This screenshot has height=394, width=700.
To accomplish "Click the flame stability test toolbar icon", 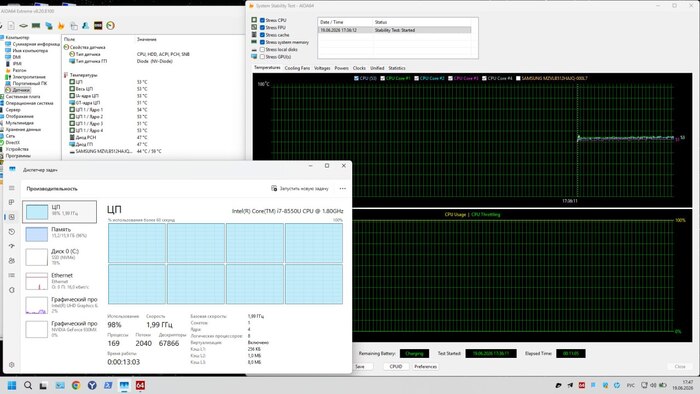I will (61, 26).
